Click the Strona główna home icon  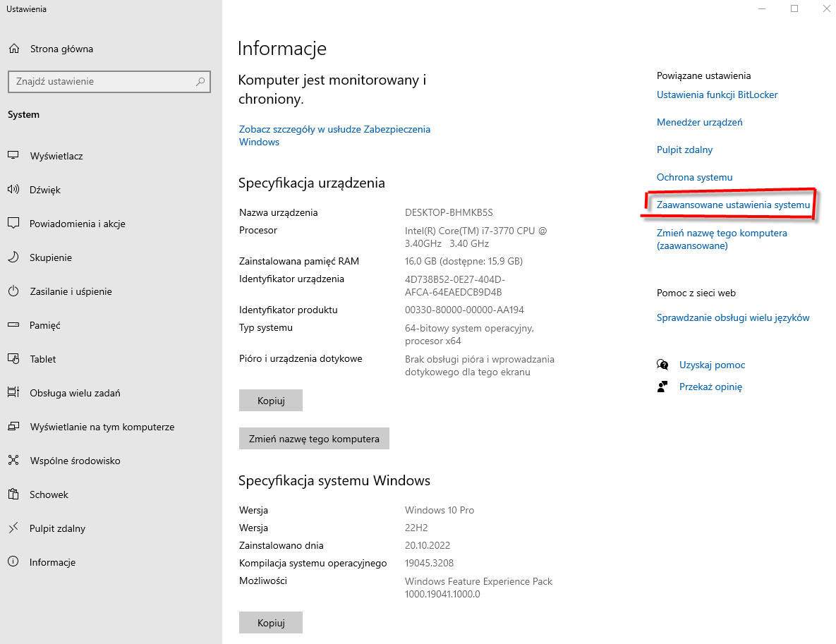pyautogui.click(x=13, y=49)
